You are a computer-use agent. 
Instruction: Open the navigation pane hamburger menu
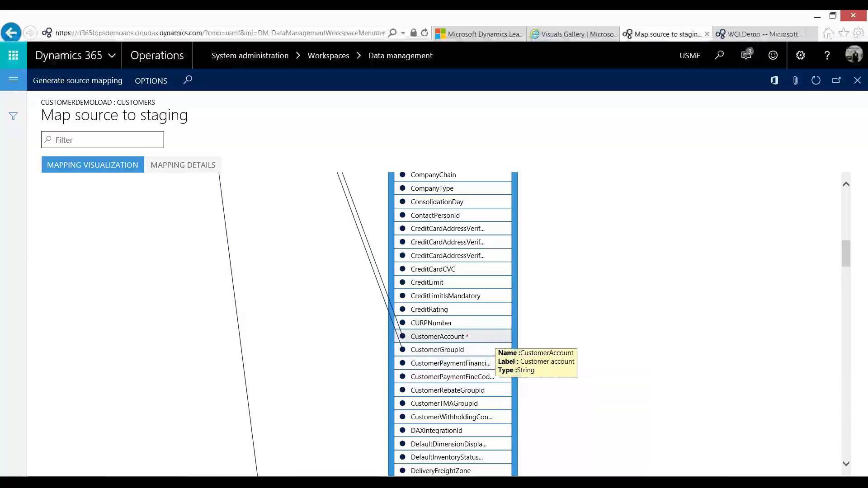13,80
